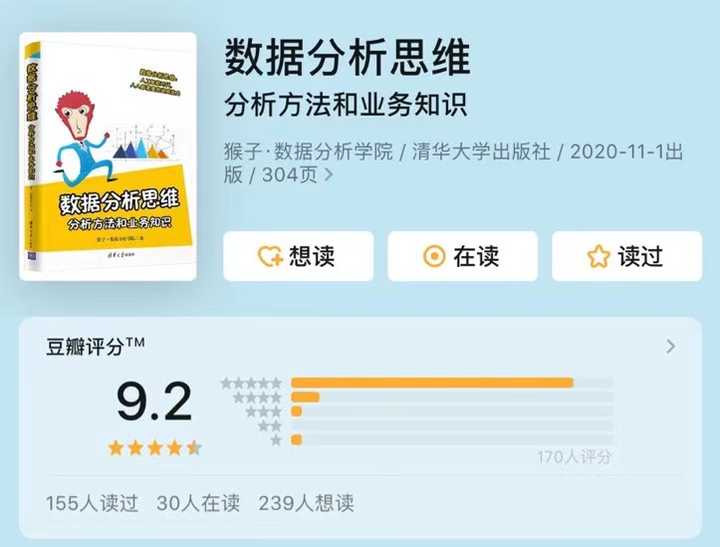Tap the 170人评分 count
The image size is (720, 547).
[574, 457]
